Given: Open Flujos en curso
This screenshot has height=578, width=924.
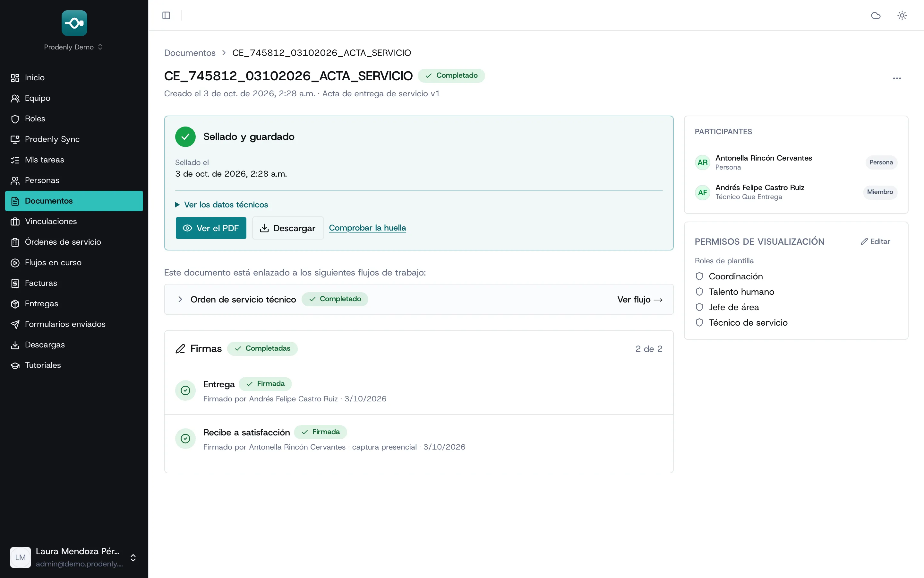Looking at the screenshot, I should (74, 263).
